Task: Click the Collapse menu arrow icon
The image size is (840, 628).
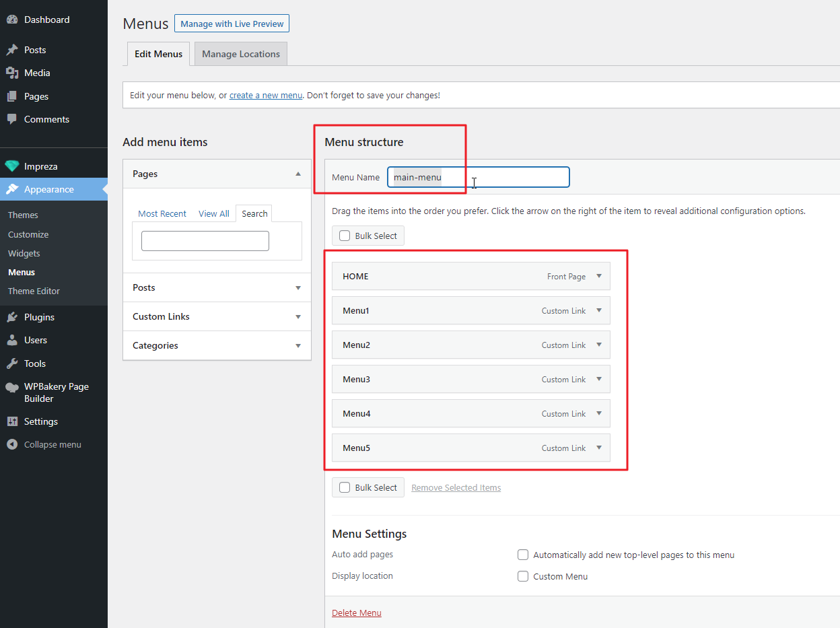Action: point(12,444)
